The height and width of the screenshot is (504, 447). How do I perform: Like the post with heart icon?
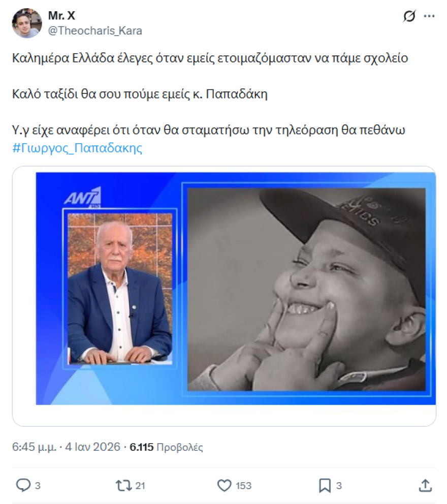click(225, 485)
